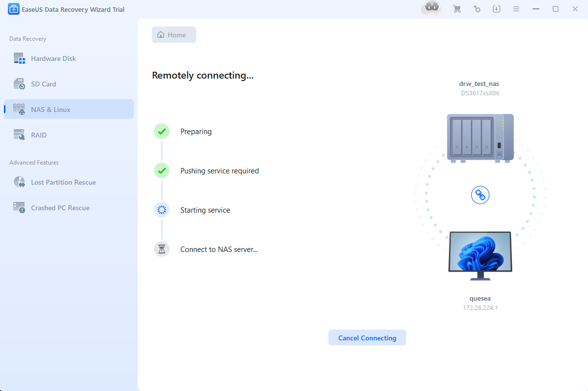The width and height of the screenshot is (588, 391).
Task: Select RAID in the sidebar
Action: (69, 135)
